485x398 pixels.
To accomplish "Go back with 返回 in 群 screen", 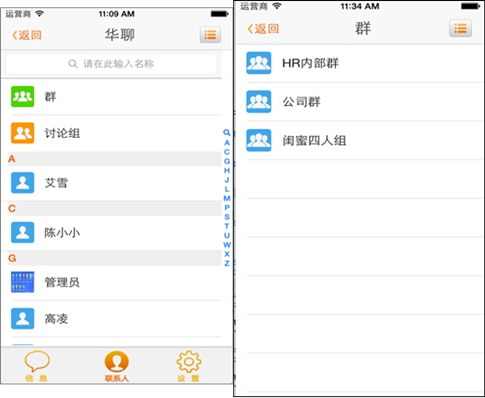I will point(263,29).
